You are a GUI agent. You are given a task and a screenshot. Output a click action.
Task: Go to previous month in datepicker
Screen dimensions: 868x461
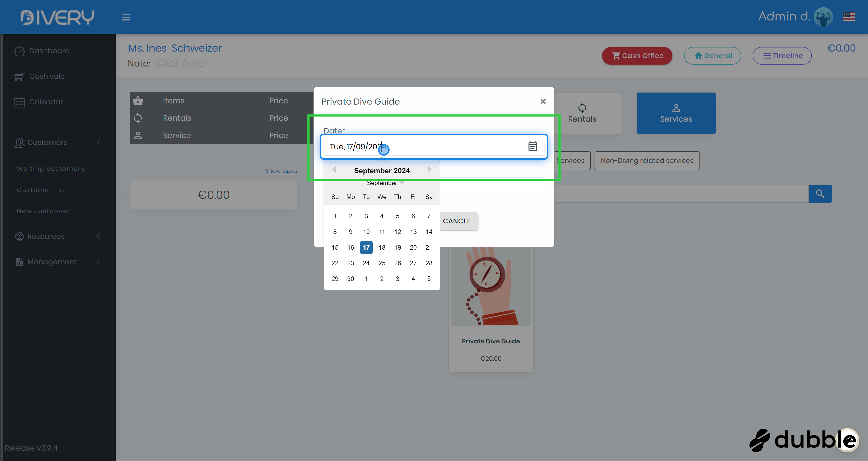click(334, 170)
